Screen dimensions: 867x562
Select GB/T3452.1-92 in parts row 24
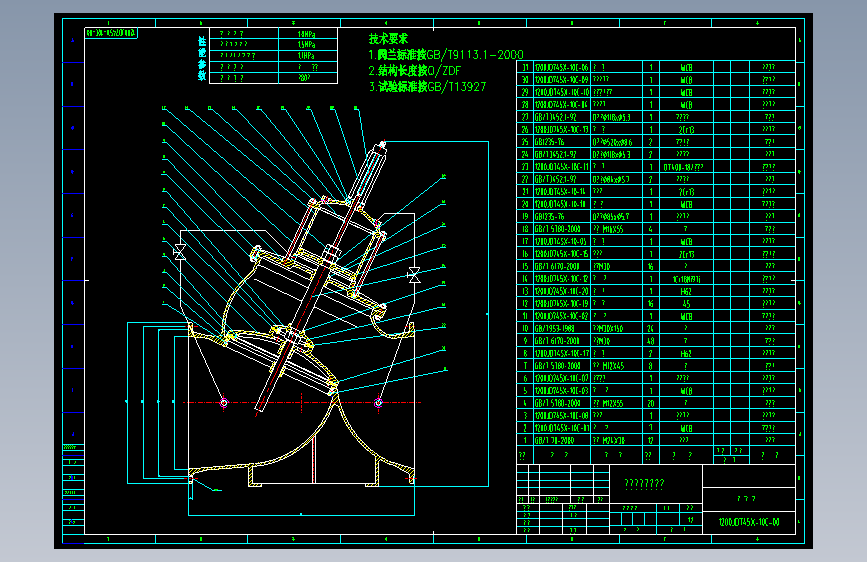pyautogui.click(x=556, y=154)
